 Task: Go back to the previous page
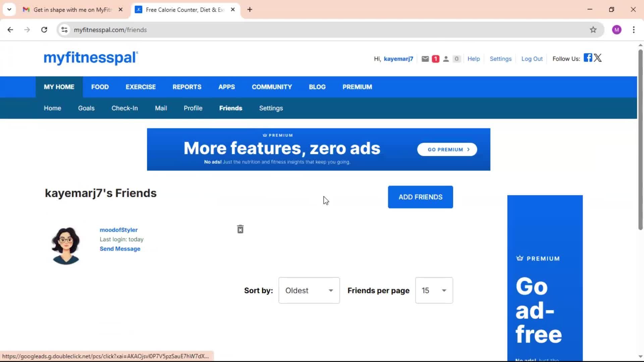tap(10, 30)
